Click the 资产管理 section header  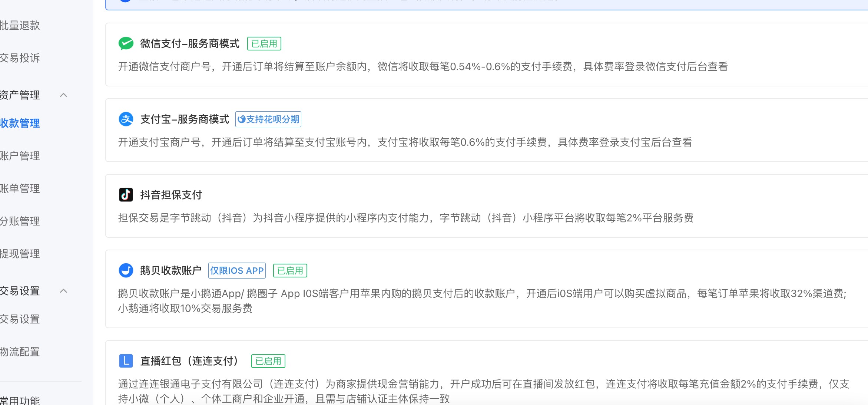tap(20, 95)
